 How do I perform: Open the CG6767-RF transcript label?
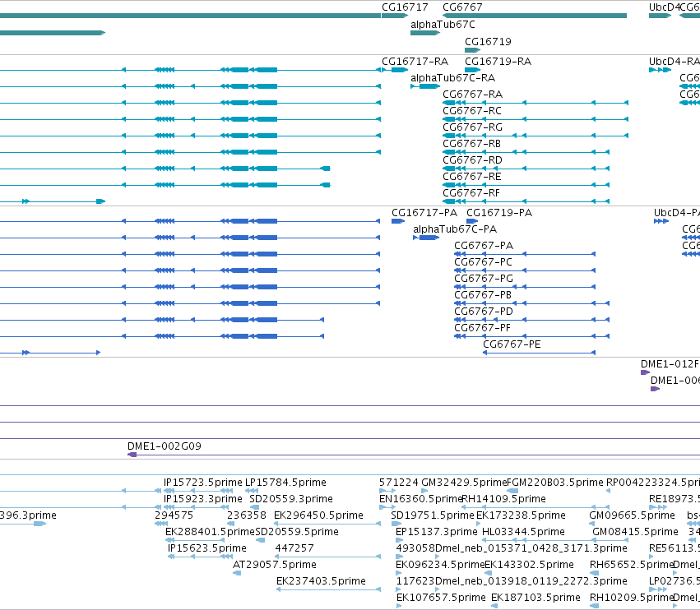(471, 193)
